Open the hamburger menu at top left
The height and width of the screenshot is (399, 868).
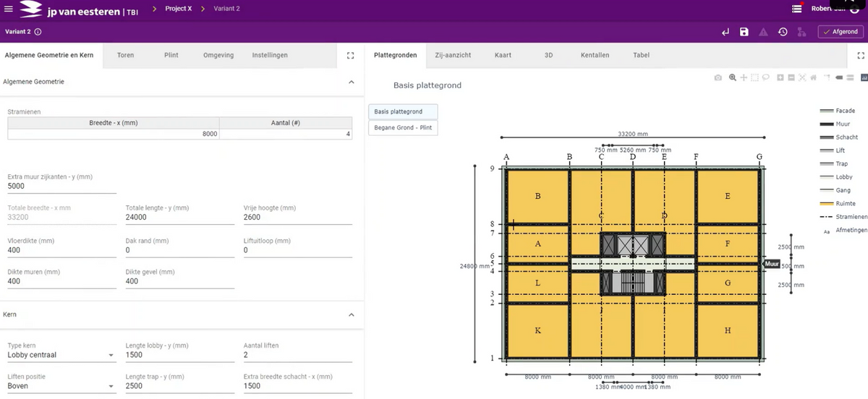8,9
